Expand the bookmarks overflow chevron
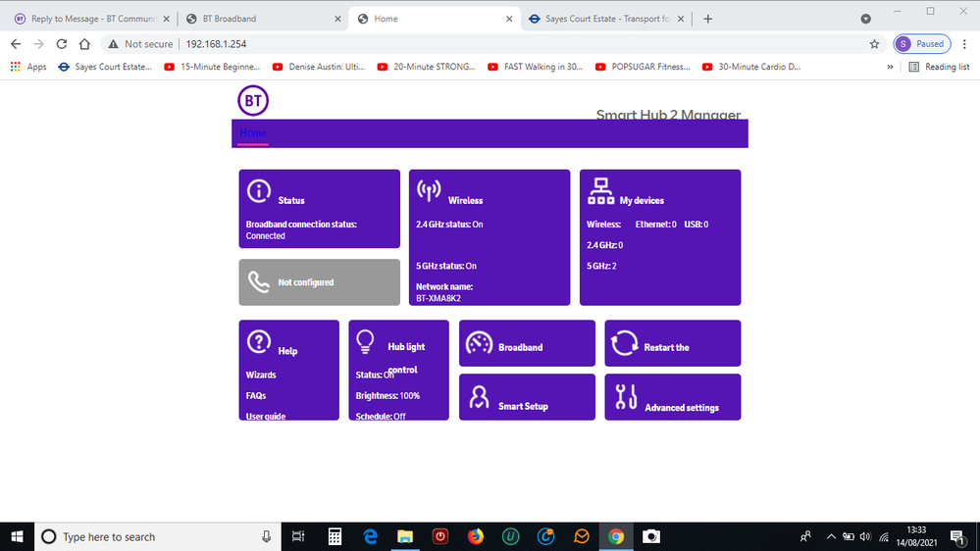 890,68
